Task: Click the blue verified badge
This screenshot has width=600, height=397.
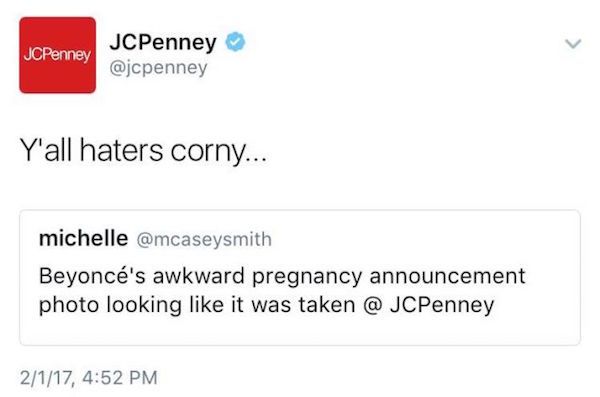Action: [235, 42]
